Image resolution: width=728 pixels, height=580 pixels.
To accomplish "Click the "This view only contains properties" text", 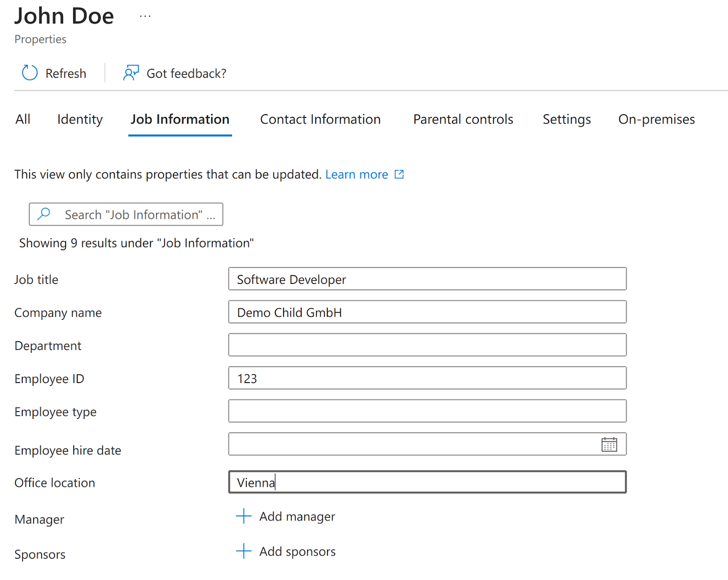I will [x=168, y=174].
